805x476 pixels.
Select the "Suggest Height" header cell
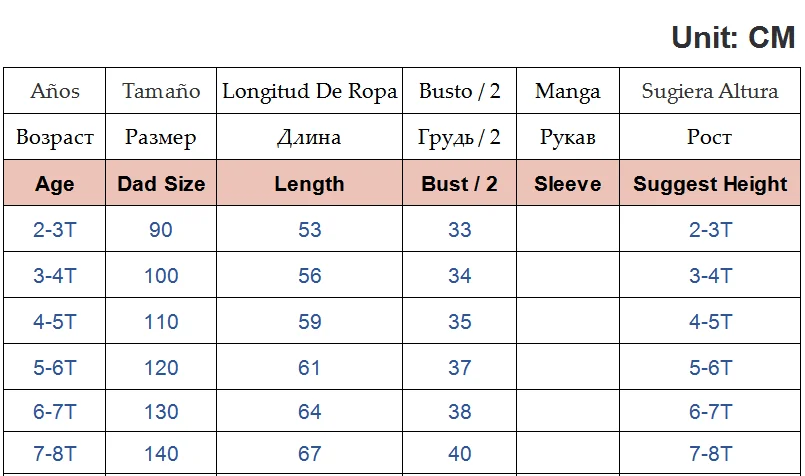(710, 184)
